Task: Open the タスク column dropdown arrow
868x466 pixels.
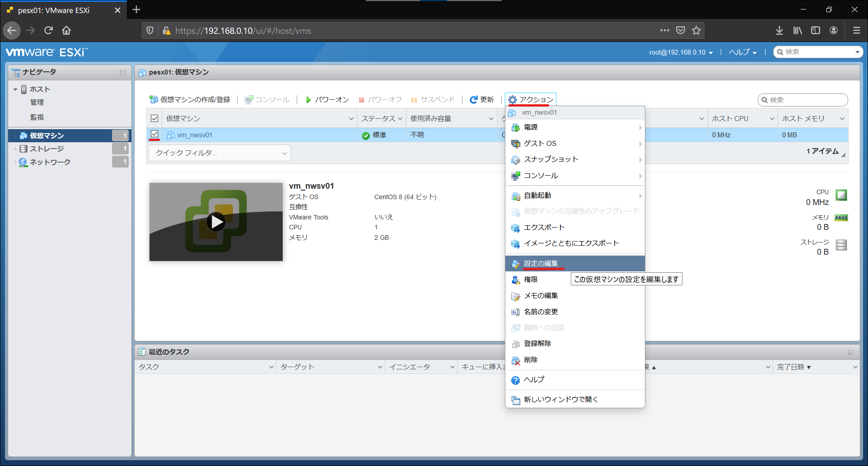Action: [x=271, y=367]
